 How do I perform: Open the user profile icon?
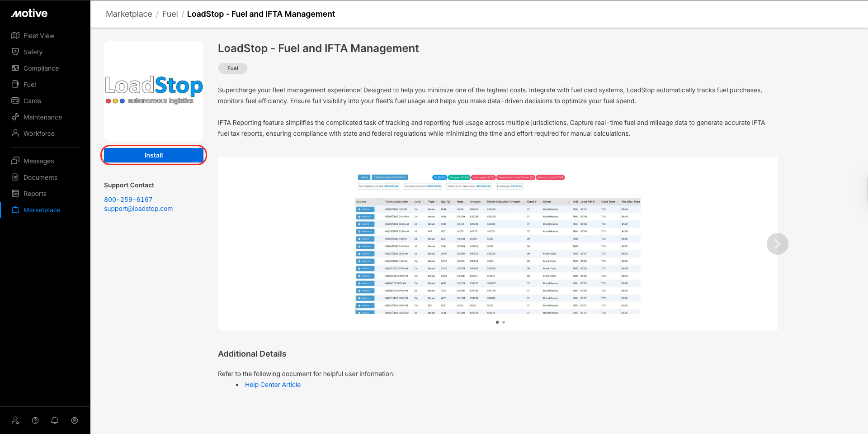(75, 420)
